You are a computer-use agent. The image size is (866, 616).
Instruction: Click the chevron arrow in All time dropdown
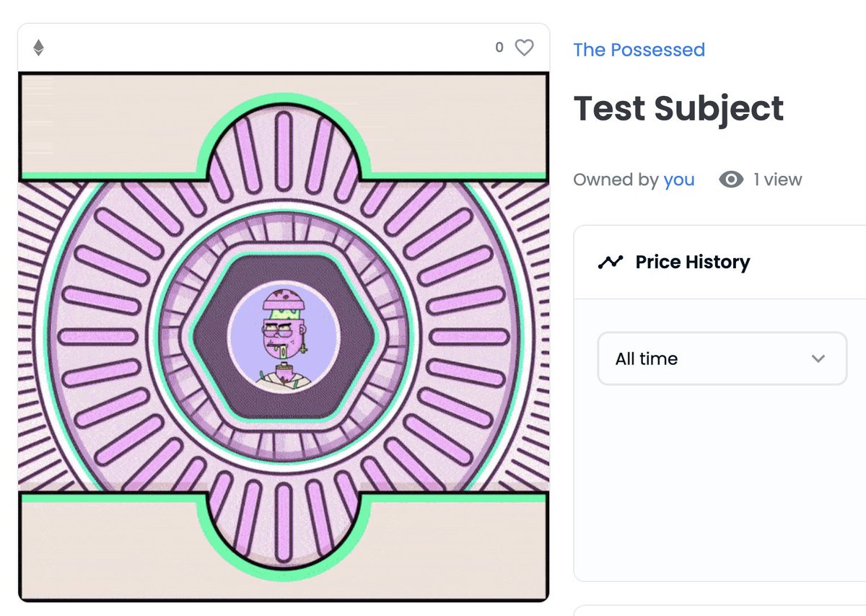[x=818, y=358]
